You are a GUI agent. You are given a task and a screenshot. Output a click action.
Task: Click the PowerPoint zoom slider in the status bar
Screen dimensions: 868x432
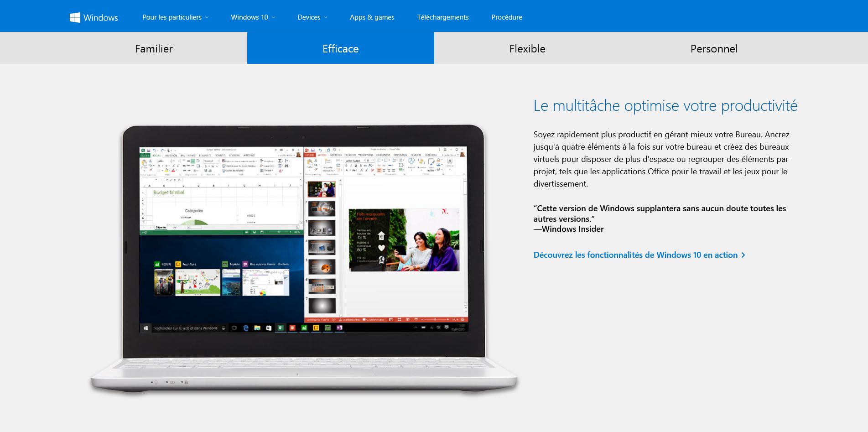(x=435, y=319)
